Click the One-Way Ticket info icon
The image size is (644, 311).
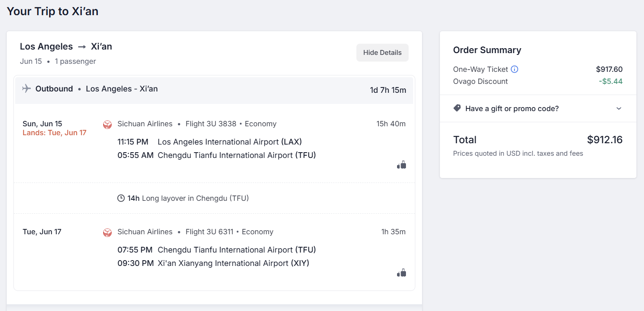[x=514, y=69]
